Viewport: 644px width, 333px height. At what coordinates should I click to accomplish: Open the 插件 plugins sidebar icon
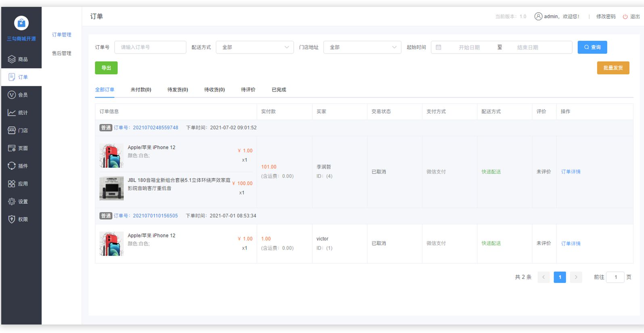[x=12, y=166]
